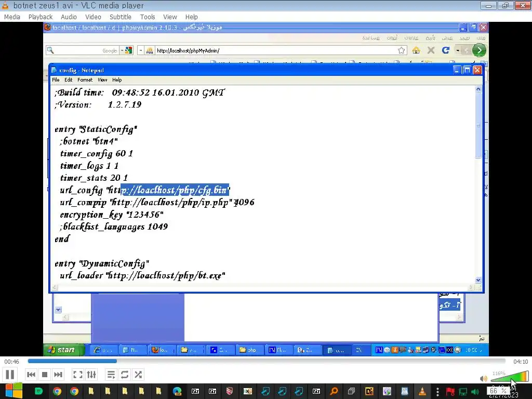Screen dimensions: 532x399
Task: Open VLC's View menu
Action: coord(170,17)
